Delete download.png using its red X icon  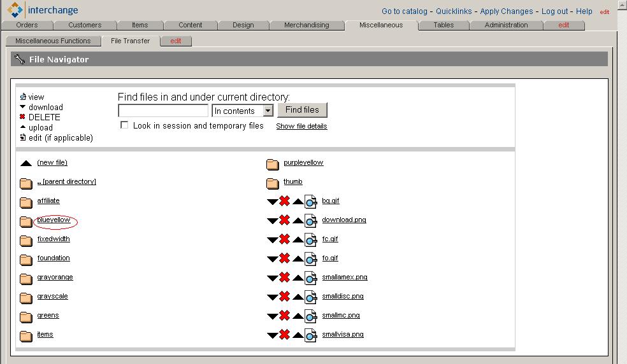click(284, 220)
